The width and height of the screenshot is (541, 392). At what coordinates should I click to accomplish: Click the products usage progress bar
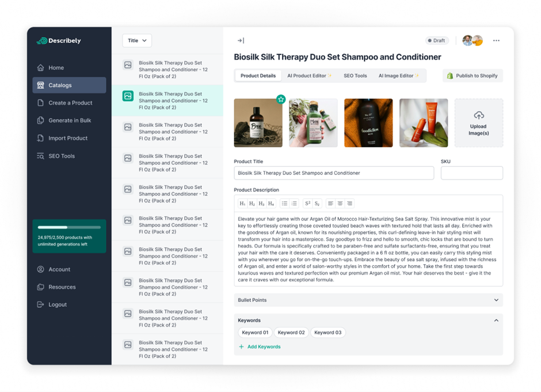pyautogui.click(x=69, y=227)
